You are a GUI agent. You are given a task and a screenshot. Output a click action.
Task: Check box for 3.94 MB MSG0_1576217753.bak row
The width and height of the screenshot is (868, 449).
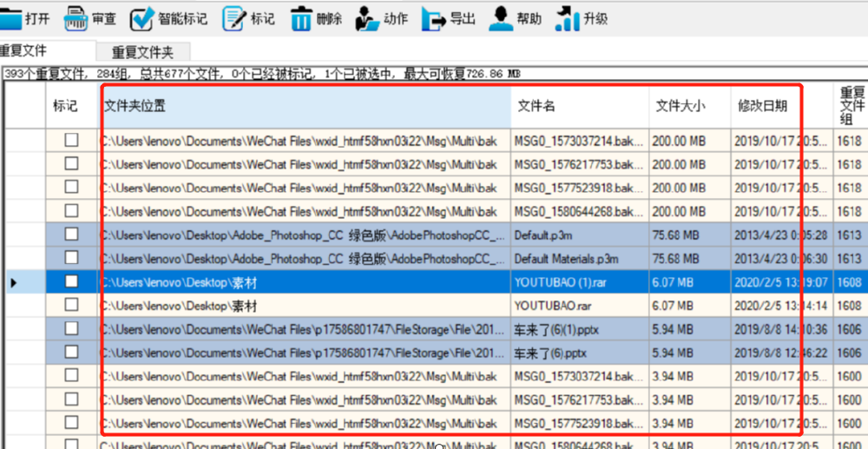71,399
